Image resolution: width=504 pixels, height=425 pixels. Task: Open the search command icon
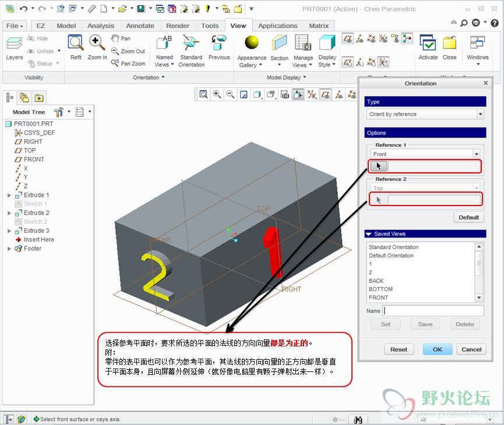pos(464,23)
